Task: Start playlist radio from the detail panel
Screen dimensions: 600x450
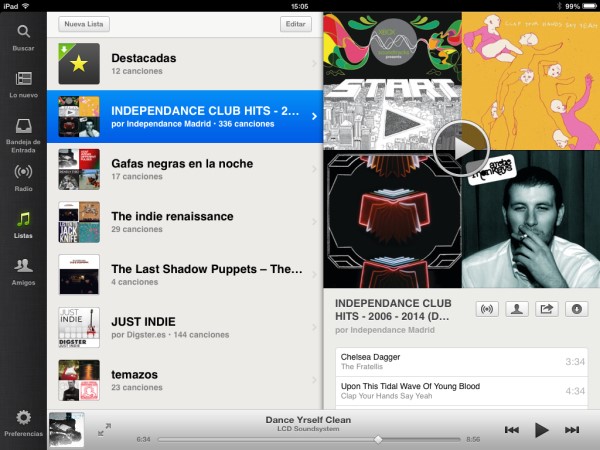Action: tap(487, 309)
